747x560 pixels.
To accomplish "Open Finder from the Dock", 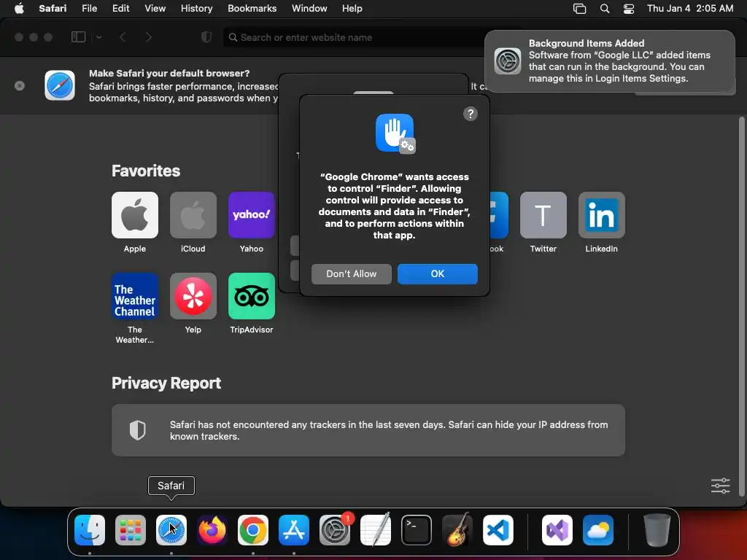I will [x=90, y=530].
